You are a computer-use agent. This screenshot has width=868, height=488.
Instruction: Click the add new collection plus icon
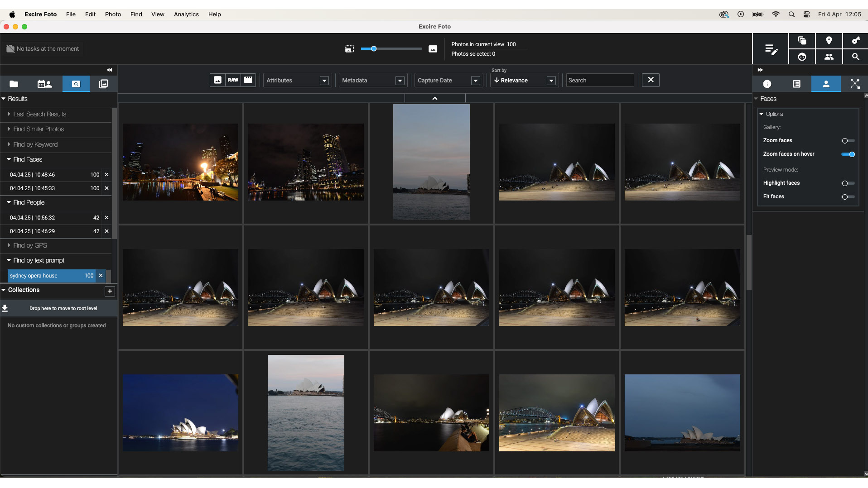[110, 291]
